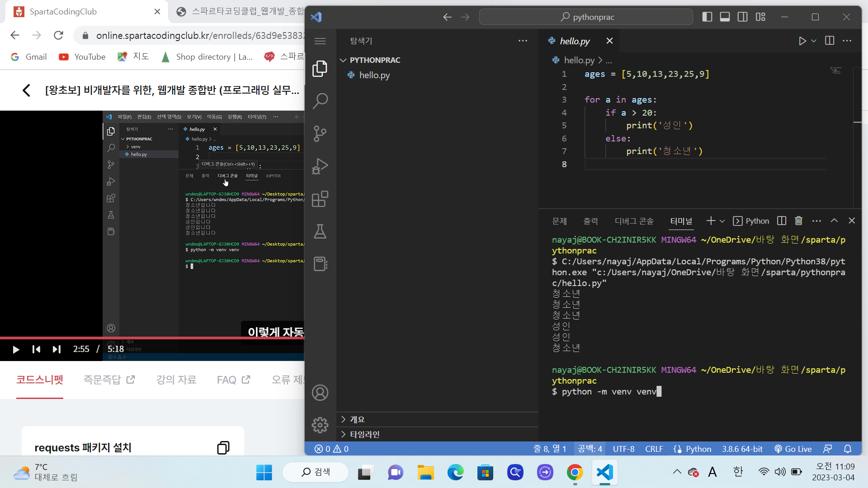
Task: Click the feedback icon in status bar
Action: [x=827, y=449]
